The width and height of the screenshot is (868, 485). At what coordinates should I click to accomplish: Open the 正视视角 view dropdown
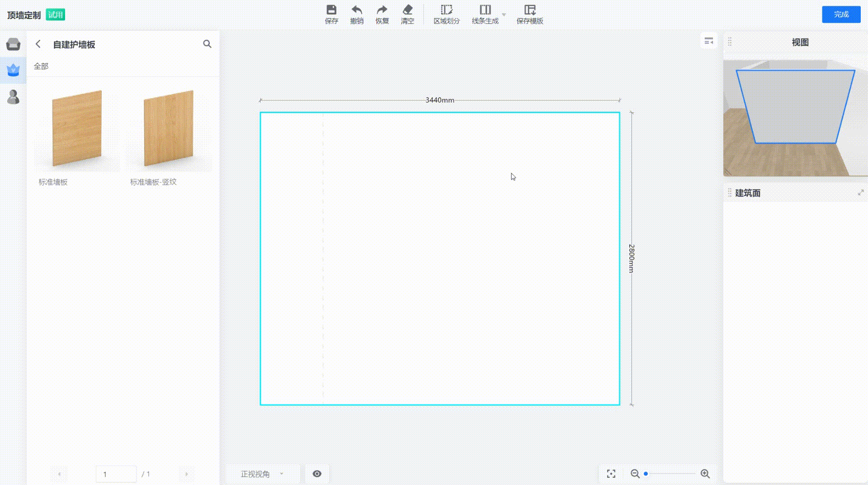click(262, 474)
